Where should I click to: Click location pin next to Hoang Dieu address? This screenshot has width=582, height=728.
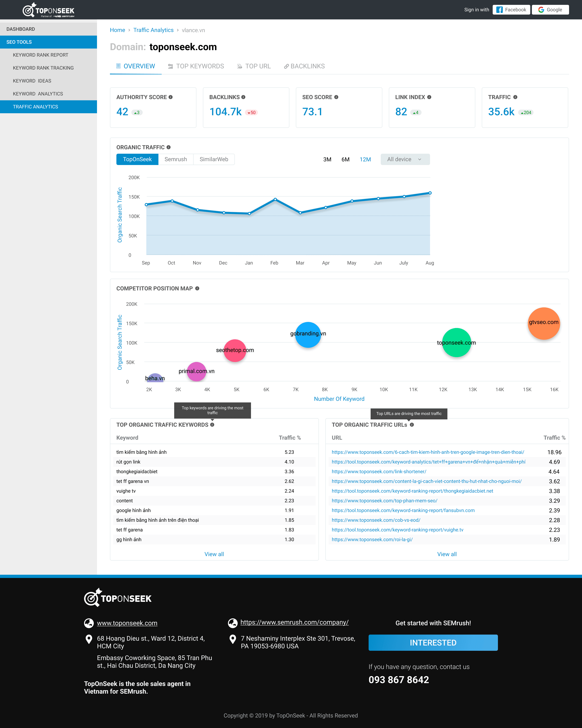point(89,639)
